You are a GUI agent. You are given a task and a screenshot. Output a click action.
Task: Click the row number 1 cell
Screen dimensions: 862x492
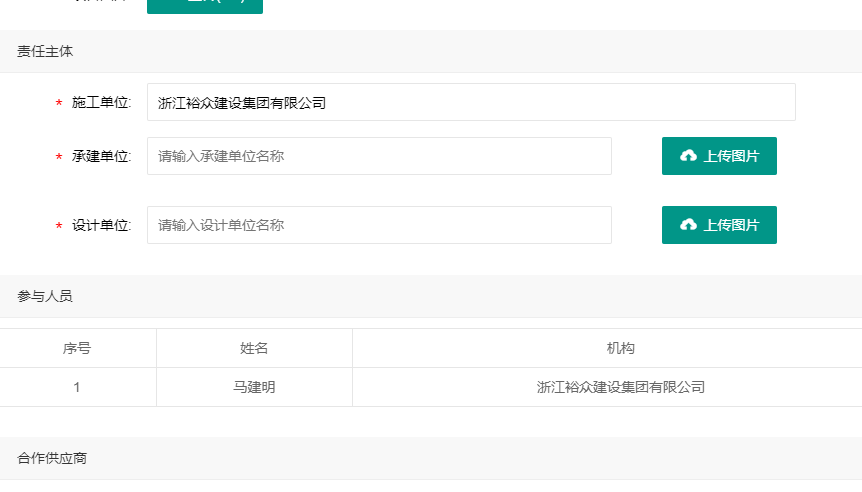click(77, 388)
